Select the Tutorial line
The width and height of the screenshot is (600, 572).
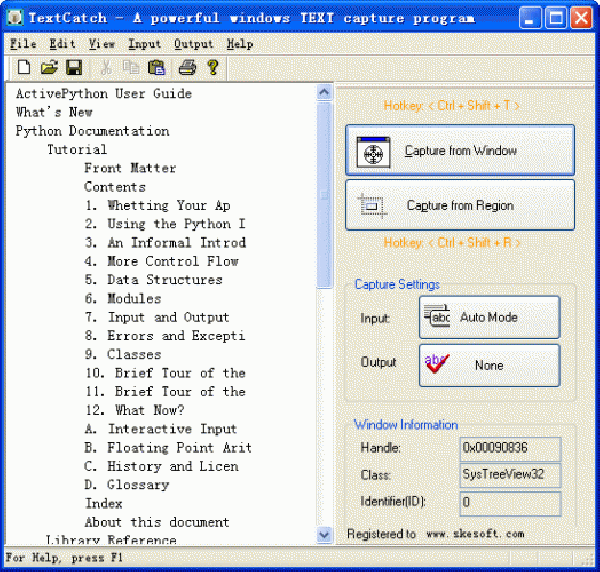(x=77, y=149)
